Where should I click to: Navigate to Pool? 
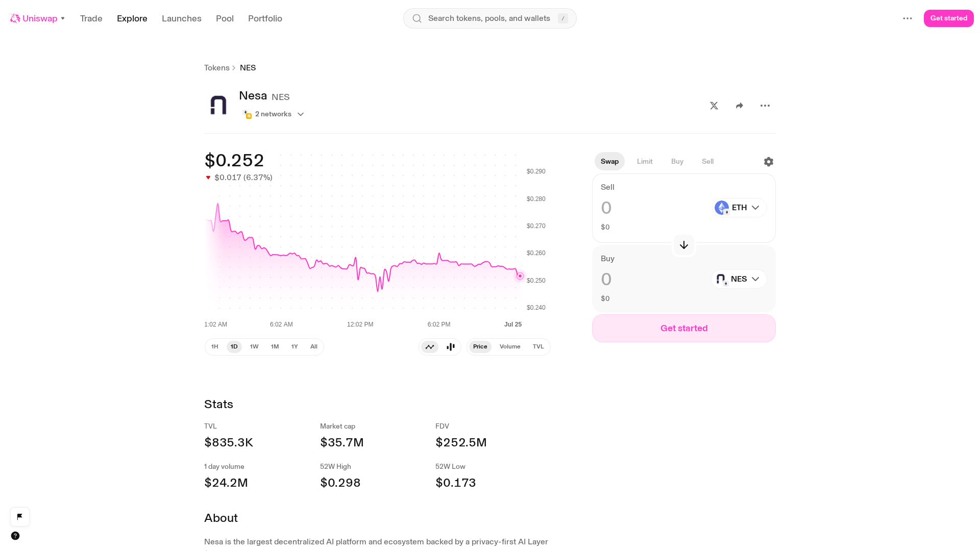225,18
